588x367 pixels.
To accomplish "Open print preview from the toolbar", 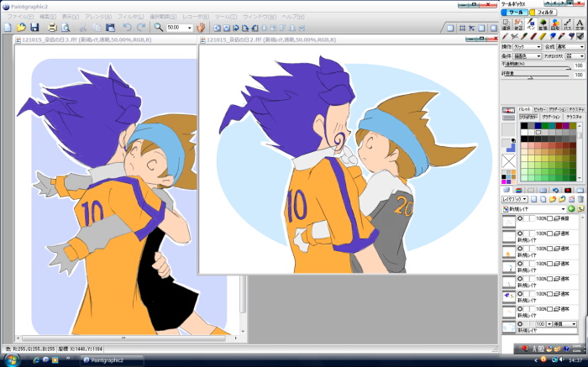I will [66, 28].
